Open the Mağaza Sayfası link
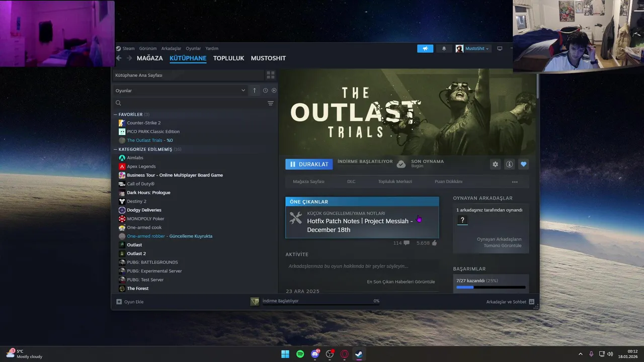Screen dimensions: 644x362 308,182
